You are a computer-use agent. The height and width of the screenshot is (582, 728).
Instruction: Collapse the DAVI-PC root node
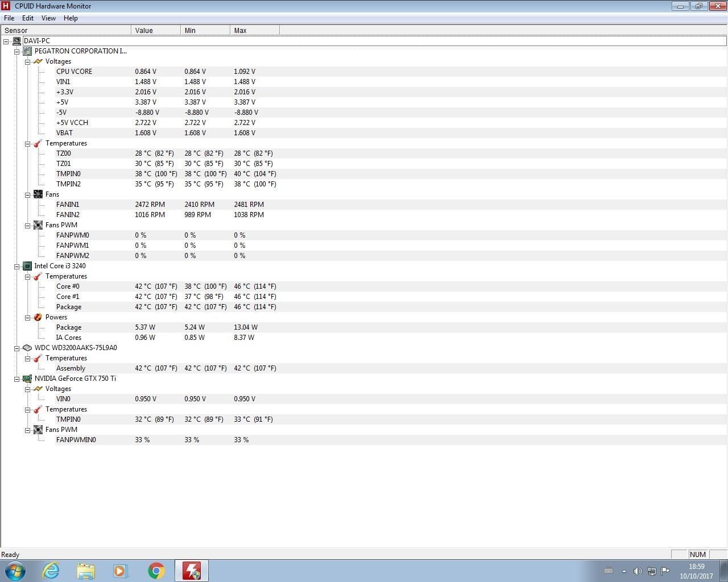(x=6, y=41)
